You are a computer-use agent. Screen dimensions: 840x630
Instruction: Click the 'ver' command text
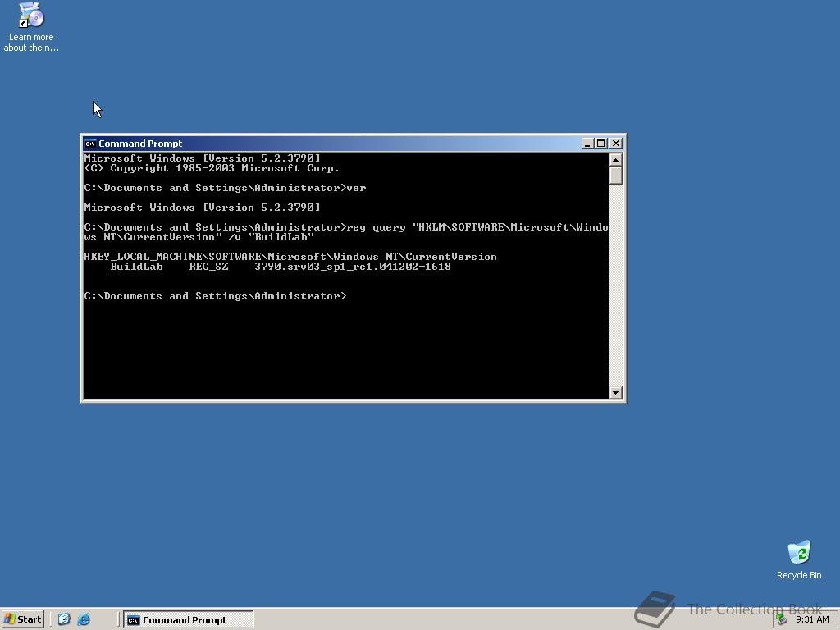point(356,188)
